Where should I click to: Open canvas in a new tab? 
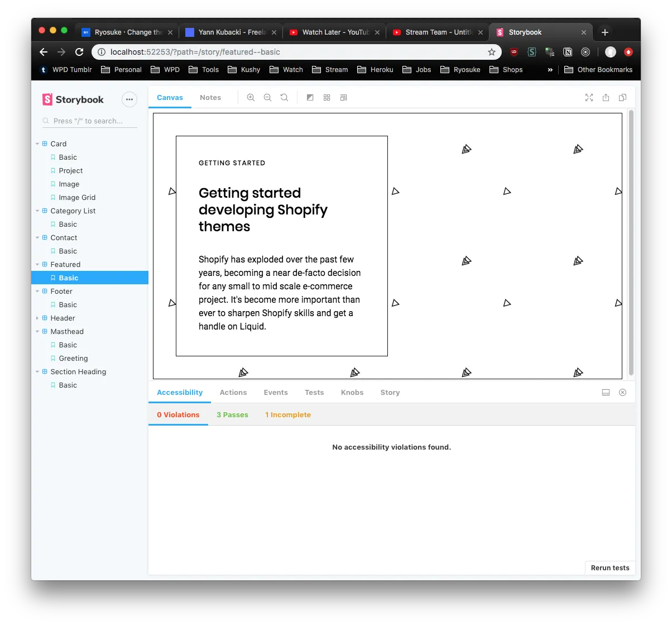pyautogui.click(x=606, y=98)
